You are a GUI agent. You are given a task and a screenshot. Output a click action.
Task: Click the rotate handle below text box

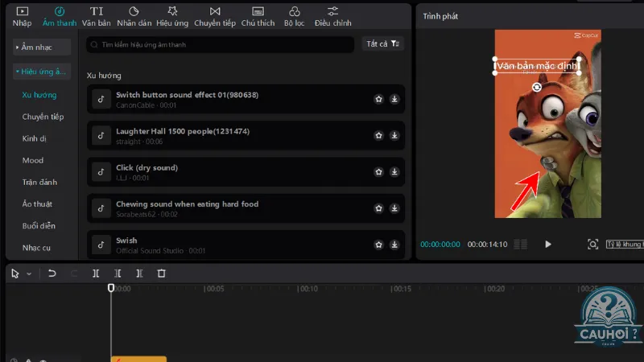click(537, 87)
